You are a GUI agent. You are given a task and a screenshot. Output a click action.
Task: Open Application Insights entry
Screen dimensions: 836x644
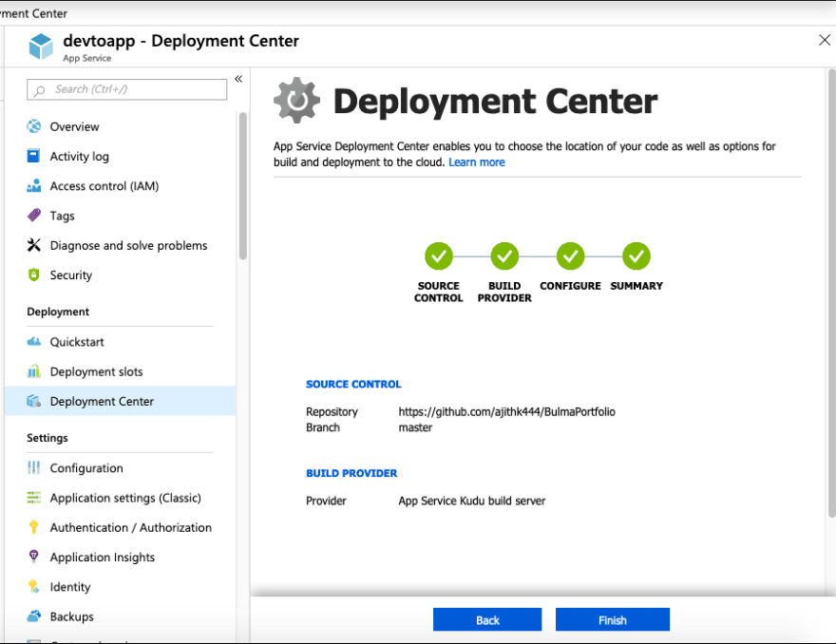(120, 558)
